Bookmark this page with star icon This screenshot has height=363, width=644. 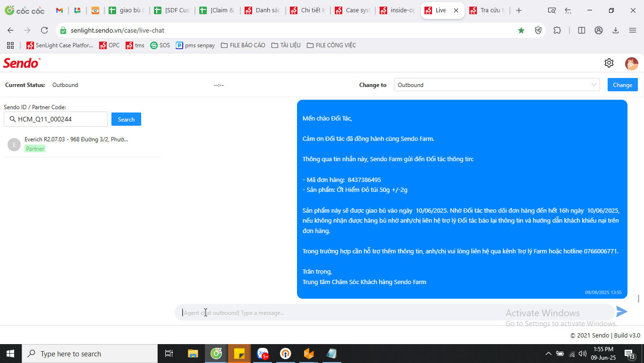coord(521,30)
